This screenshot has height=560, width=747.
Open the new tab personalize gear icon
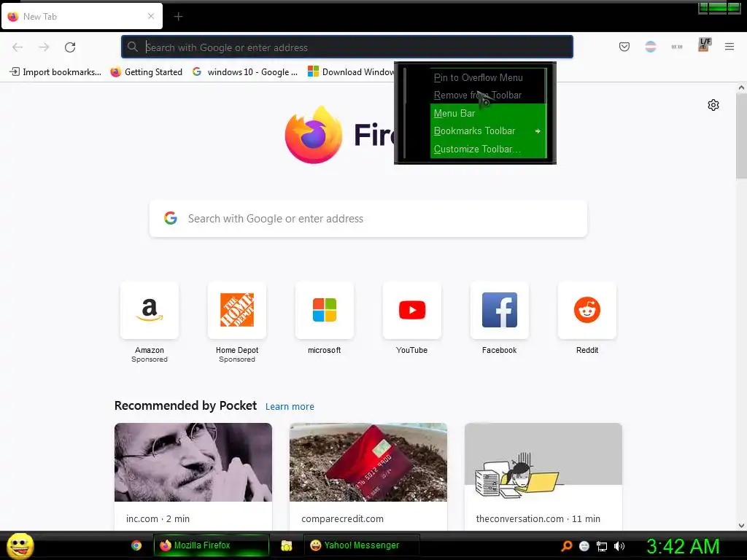pos(713,105)
